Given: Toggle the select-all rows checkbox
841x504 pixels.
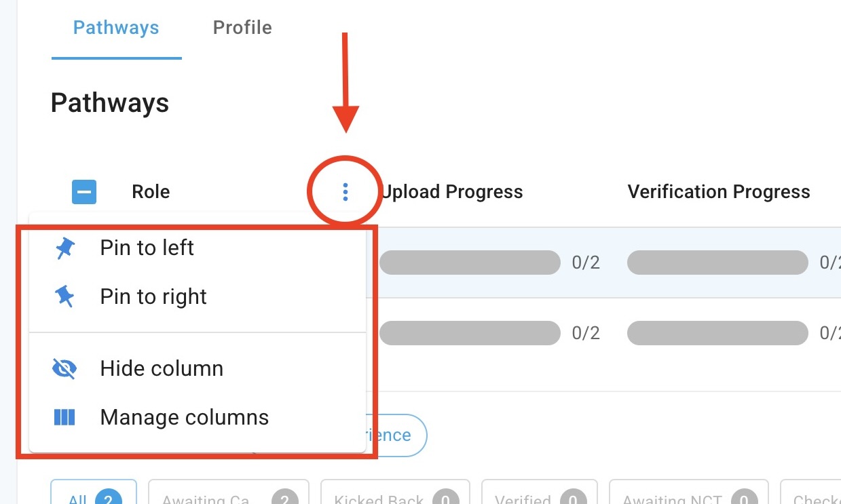Looking at the screenshot, I should tap(84, 192).
